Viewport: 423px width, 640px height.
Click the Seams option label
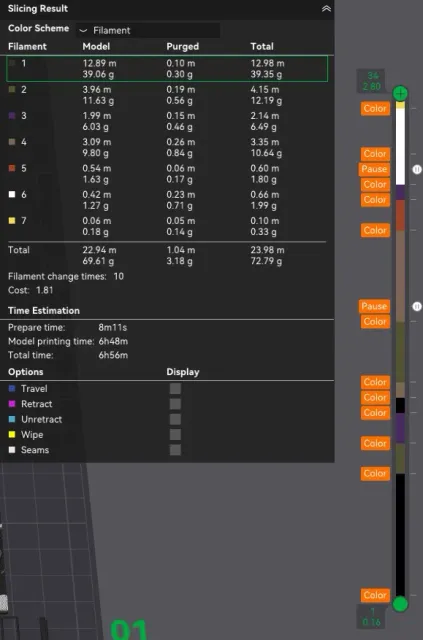[x=35, y=450]
